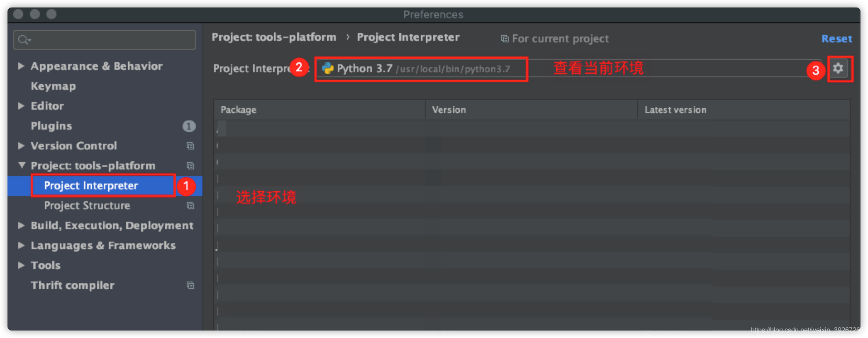Click the project-level icon beside Thrift compiler
Screen dimensions: 868x338
click(x=190, y=285)
